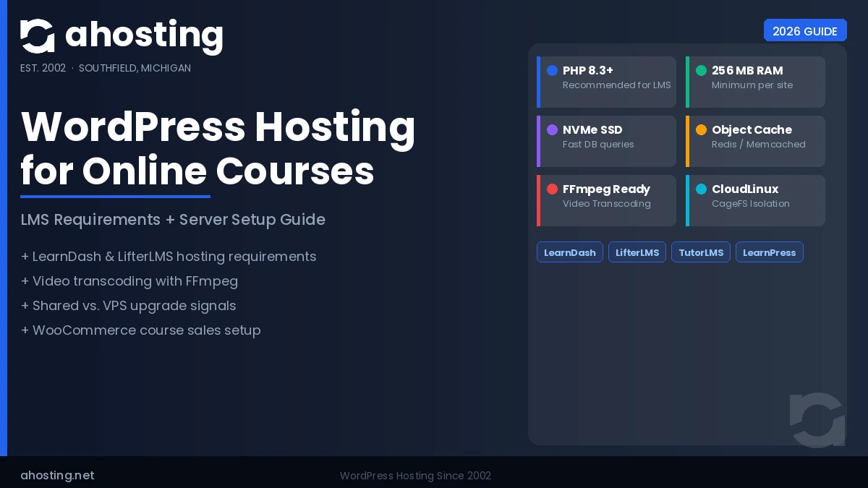Viewport: 868px width, 488px height.
Task: Select the PHP 8.3+ card title
Action: (x=588, y=71)
